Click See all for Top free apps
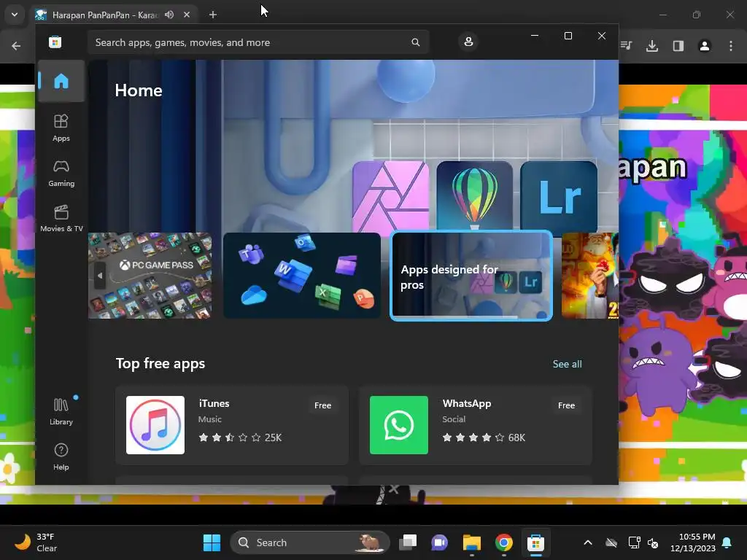 [x=567, y=364]
